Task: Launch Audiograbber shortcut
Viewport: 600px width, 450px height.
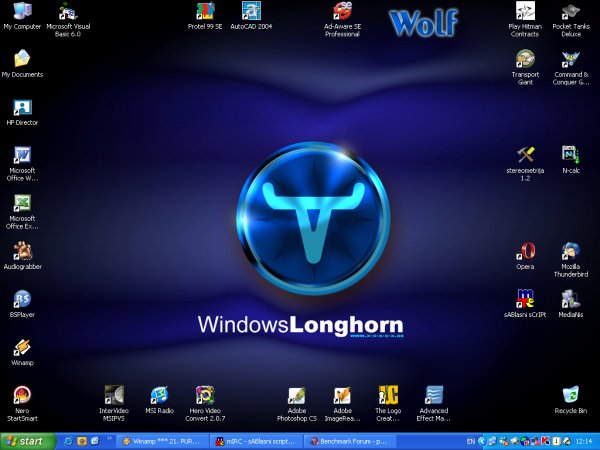Action: tap(22, 256)
